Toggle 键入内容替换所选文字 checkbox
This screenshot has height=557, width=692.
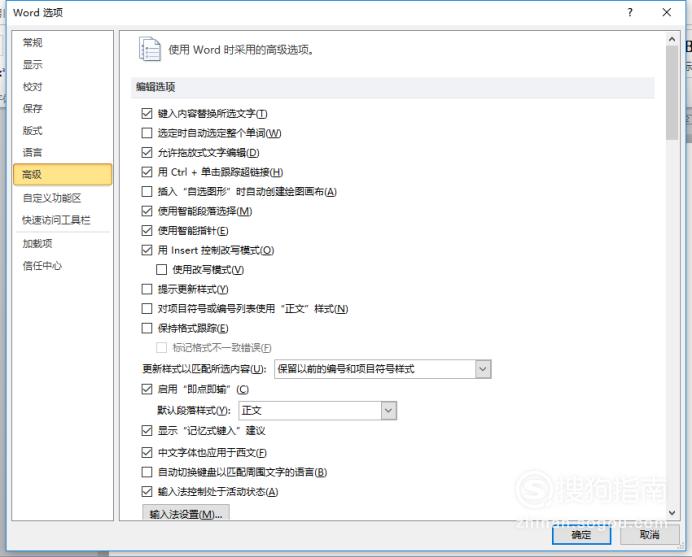(147, 113)
